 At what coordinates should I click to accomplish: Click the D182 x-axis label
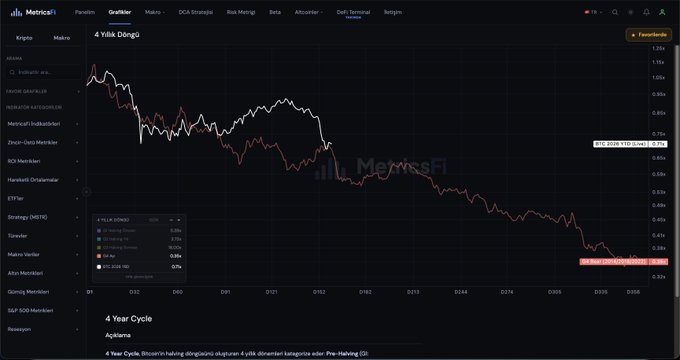pyautogui.click(x=366, y=292)
